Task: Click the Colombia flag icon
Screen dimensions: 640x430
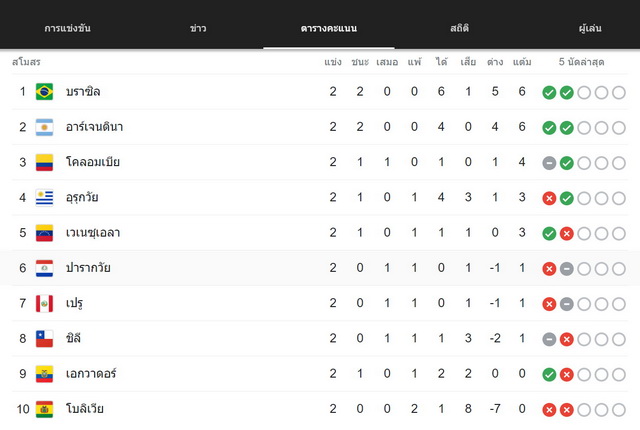Action: pyautogui.click(x=44, y=162)
